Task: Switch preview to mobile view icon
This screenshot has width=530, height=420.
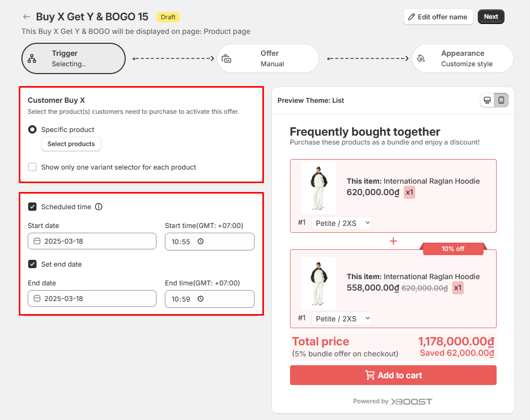Action: point(501,100)
